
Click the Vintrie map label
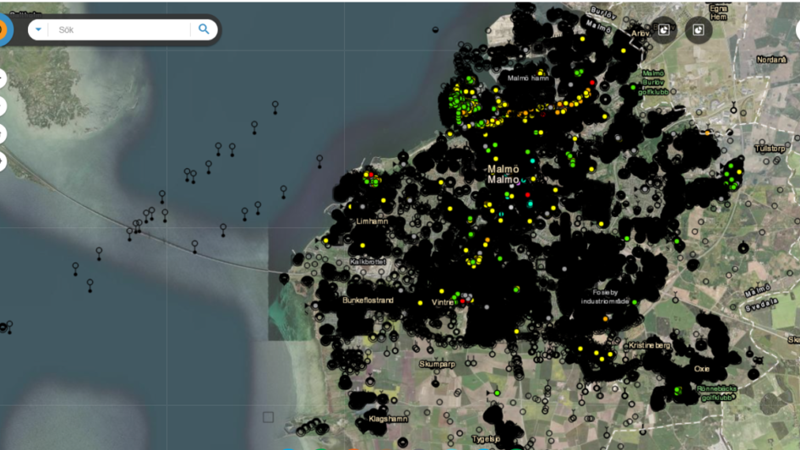(442, 302)
